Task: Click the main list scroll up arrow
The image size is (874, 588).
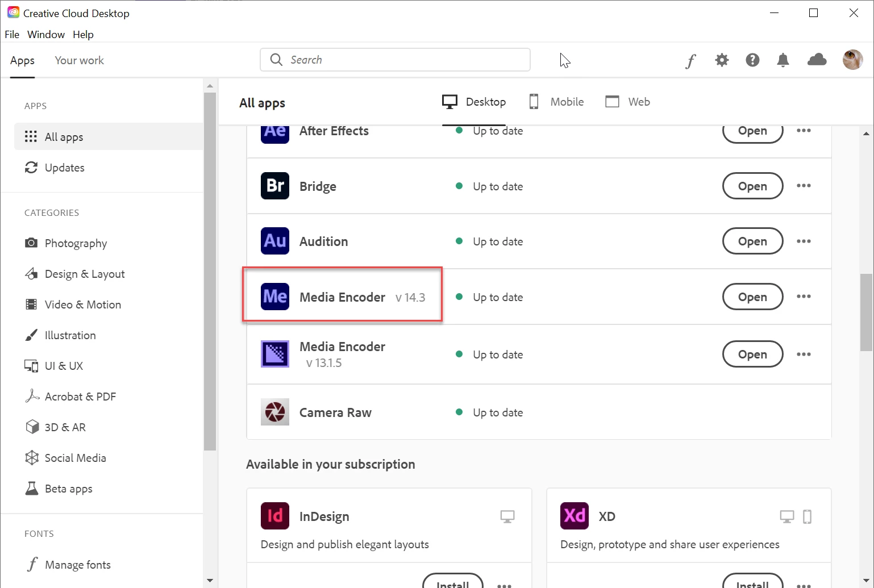Action: (x=866, y=134)
